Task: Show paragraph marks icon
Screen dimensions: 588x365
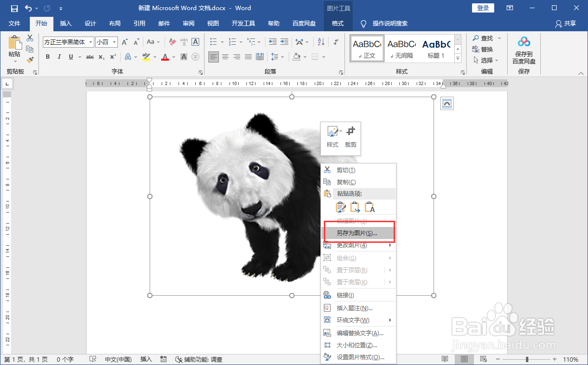Action: [x=336, y=42]
